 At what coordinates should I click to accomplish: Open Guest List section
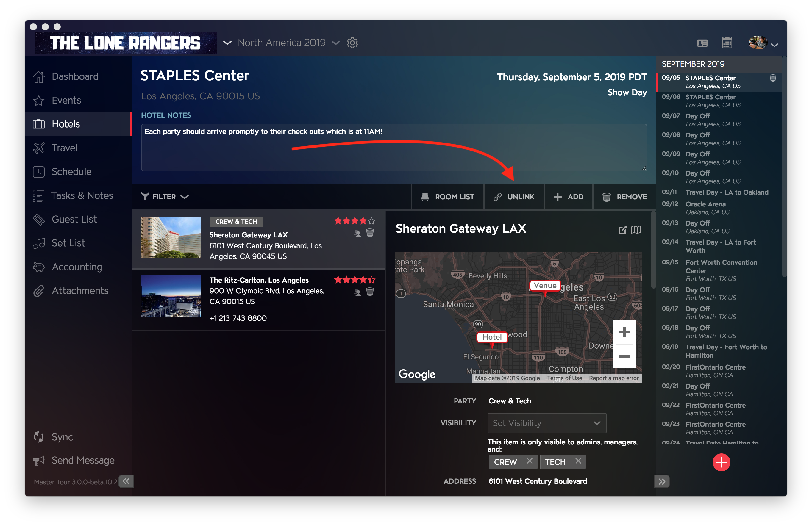click(79, 219)
